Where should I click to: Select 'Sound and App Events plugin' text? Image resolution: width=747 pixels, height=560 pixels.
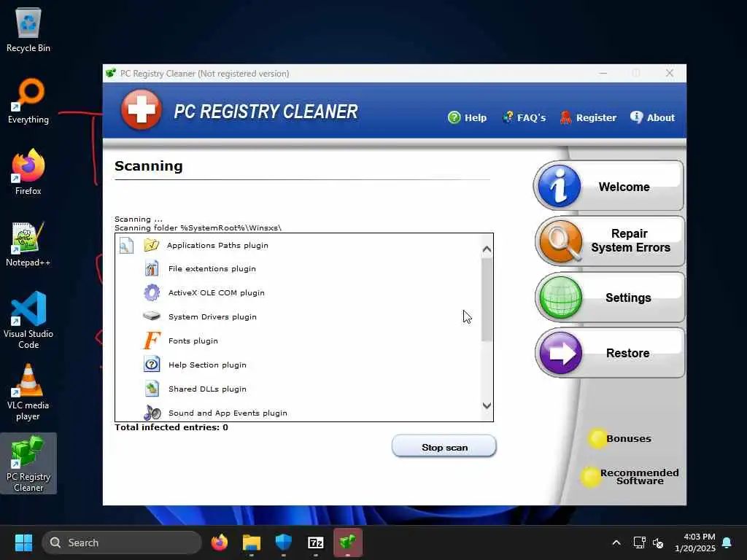tap(228, 413)
